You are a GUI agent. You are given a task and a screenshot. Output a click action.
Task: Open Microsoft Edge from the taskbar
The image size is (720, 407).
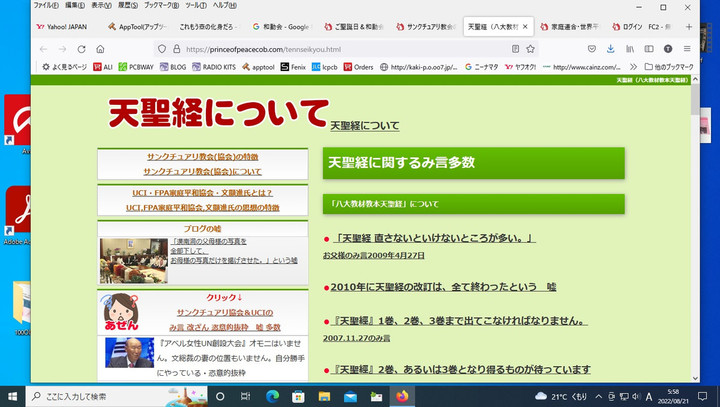(x=272, y=396)
